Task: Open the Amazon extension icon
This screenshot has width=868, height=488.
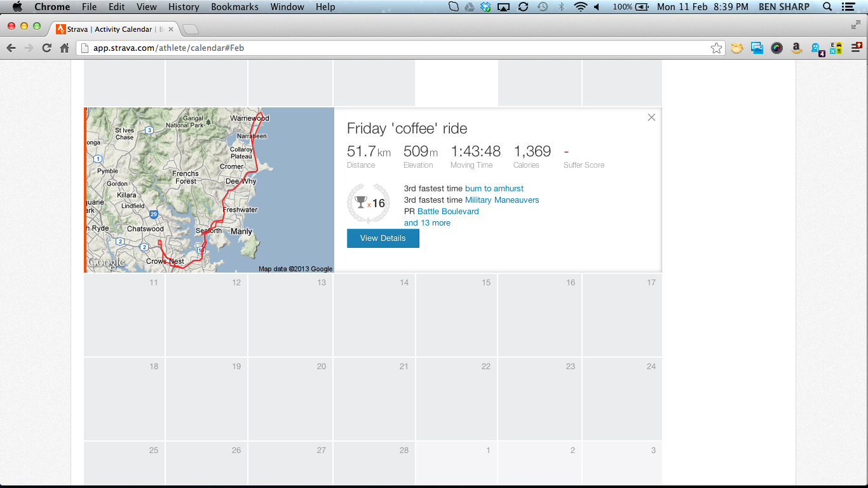Action: 796,48
